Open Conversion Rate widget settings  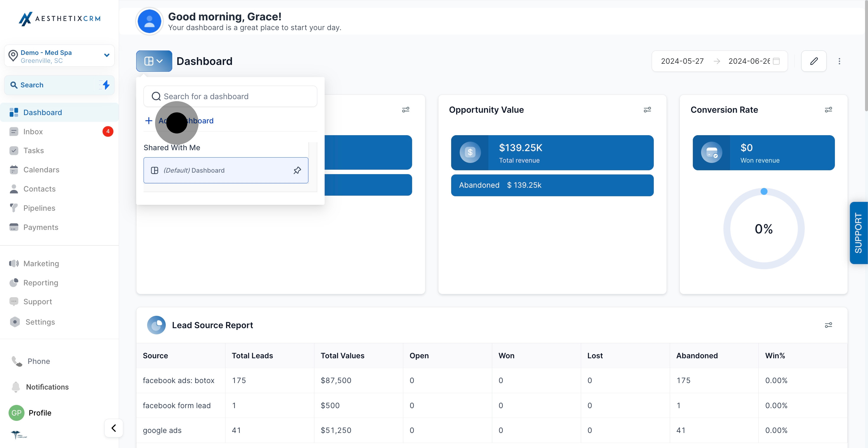tap(829, 109)
